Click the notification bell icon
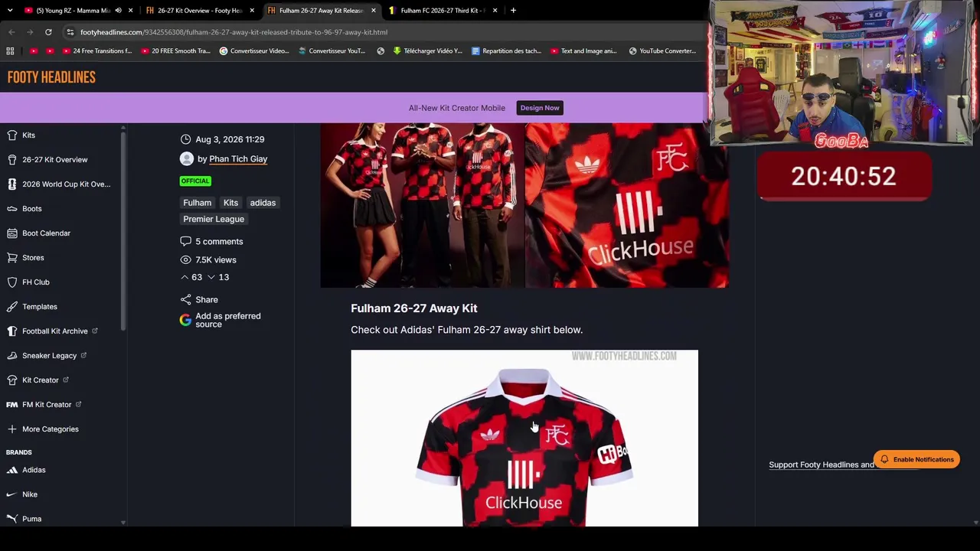 pos(884,460)
